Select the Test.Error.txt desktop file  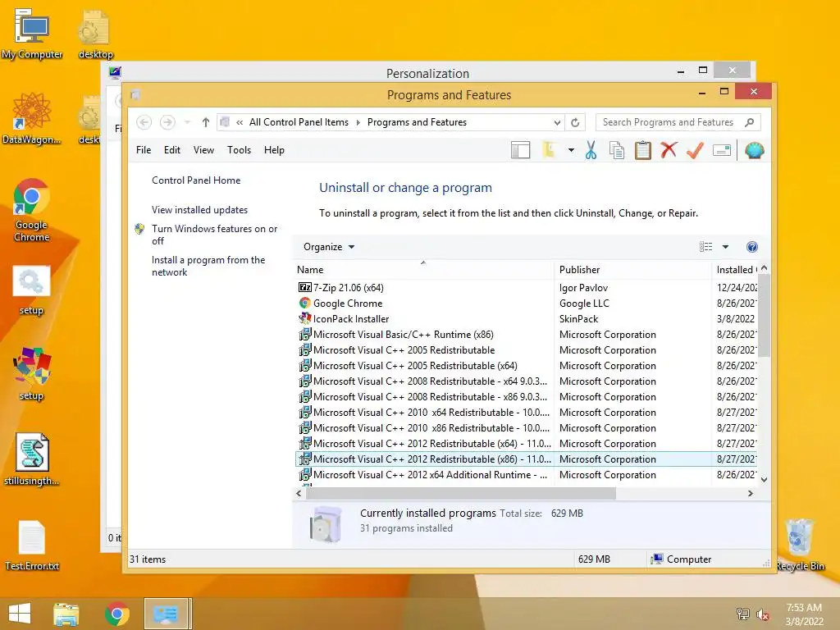tap(32, 546)
